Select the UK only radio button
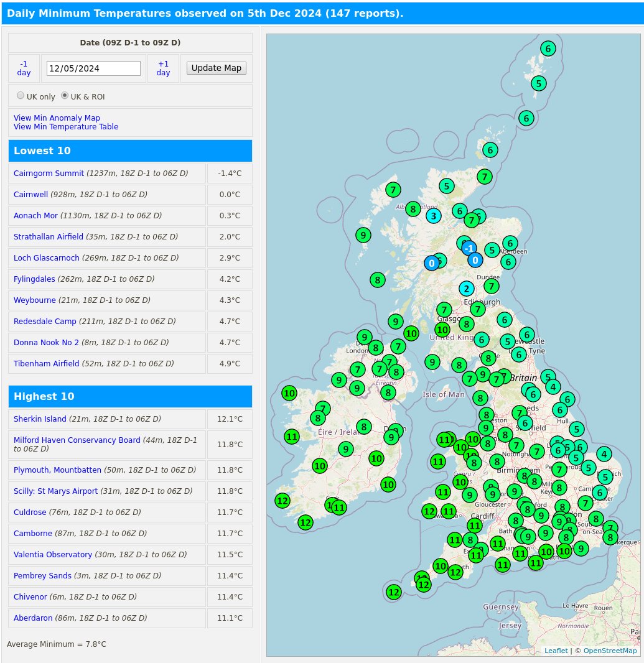The image size is (644, 663). click(21, 96)
